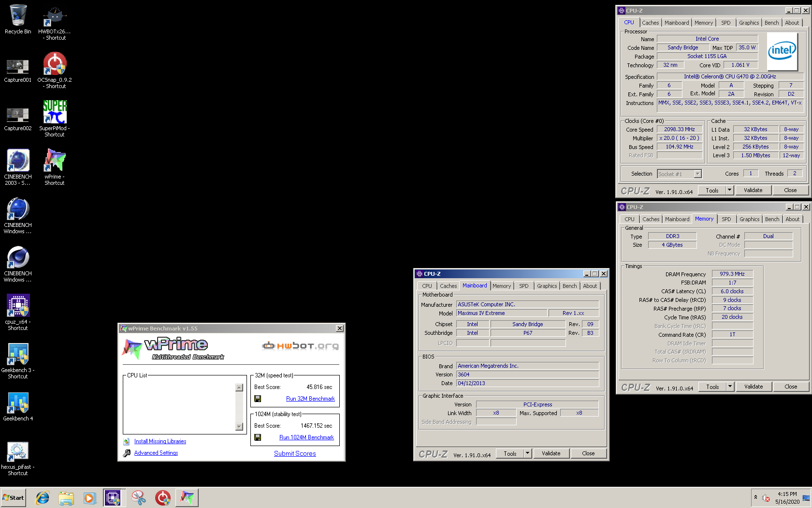Switch to CPU tab in Mainboard CPU-Z window
Screen dimensions: 812x508
coord(427,286)
